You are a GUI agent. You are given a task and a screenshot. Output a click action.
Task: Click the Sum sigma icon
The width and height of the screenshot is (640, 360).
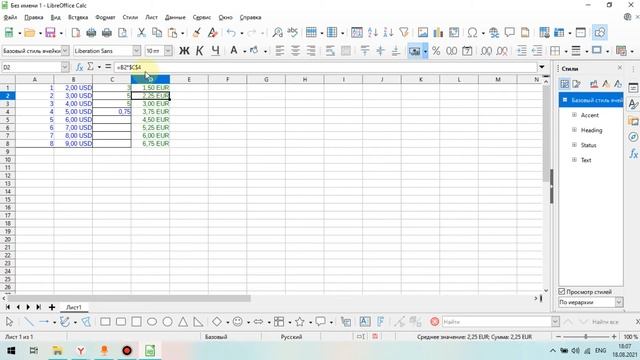click(90, 67)
